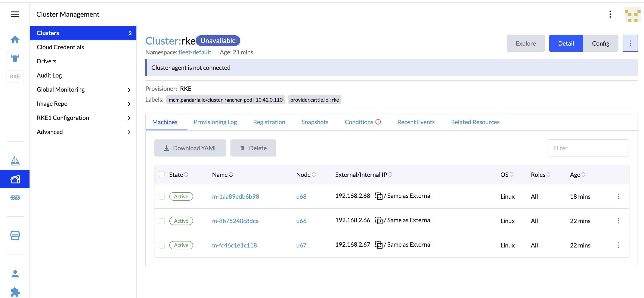This screenshot has width=644, height=298.
Task: Open the cluster actions three-dot button
Action: 630,43
